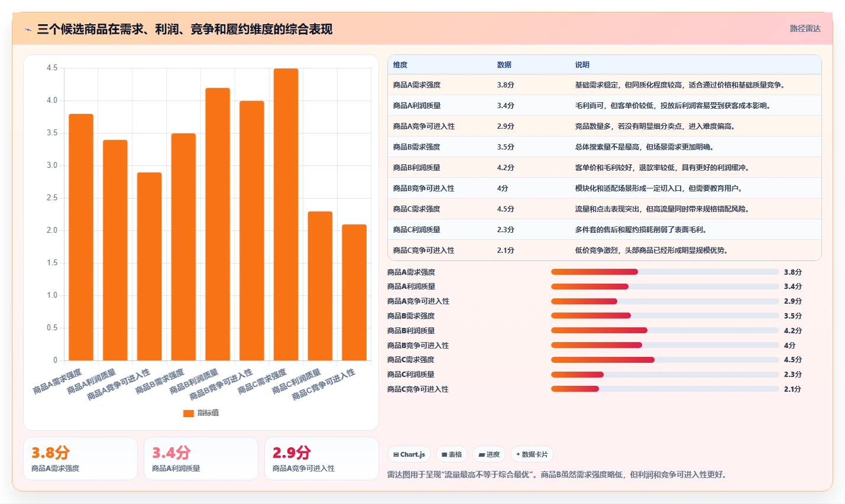Click the 2.3分 value in table
Viewport: 845px width, 504px height.
tap(506, 230)
